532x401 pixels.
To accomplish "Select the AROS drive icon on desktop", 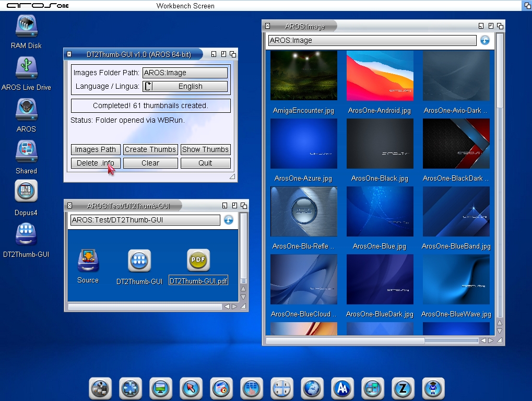I will tap(27, 109).
